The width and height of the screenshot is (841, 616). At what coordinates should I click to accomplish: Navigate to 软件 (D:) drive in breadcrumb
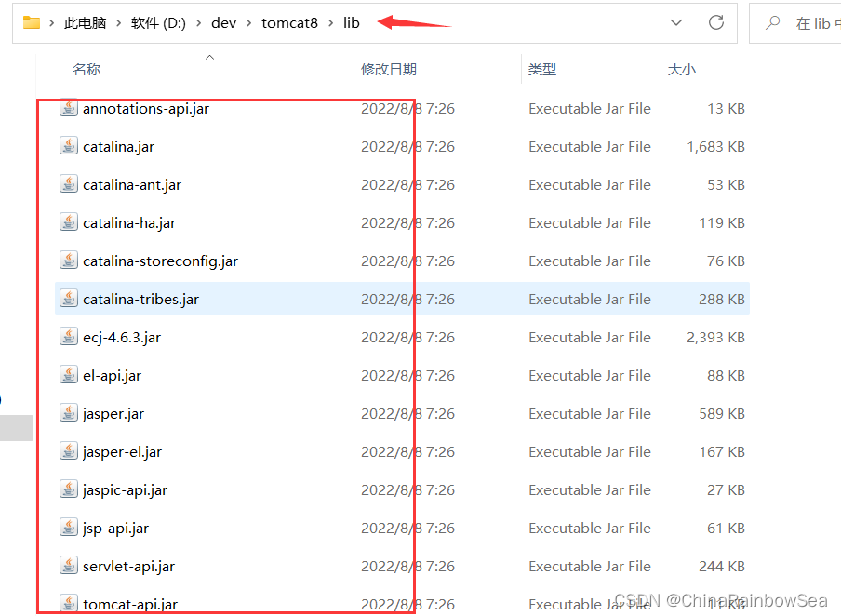click(x=158, y=23)
